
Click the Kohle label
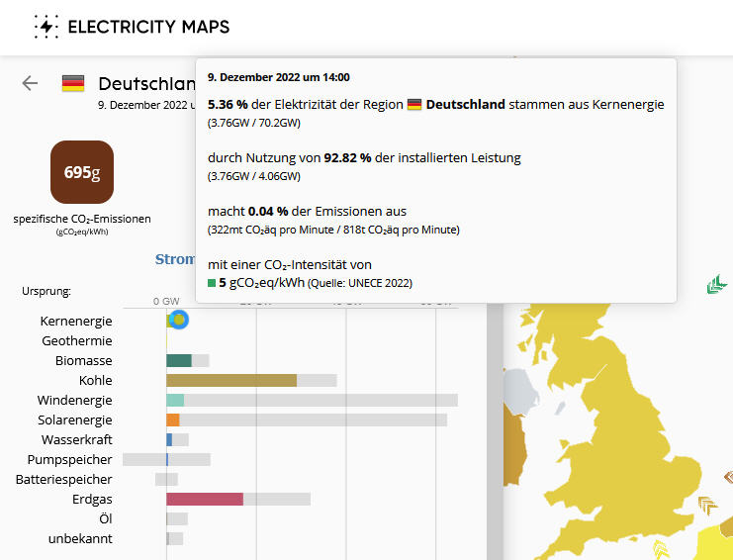[x=96, y=380]
